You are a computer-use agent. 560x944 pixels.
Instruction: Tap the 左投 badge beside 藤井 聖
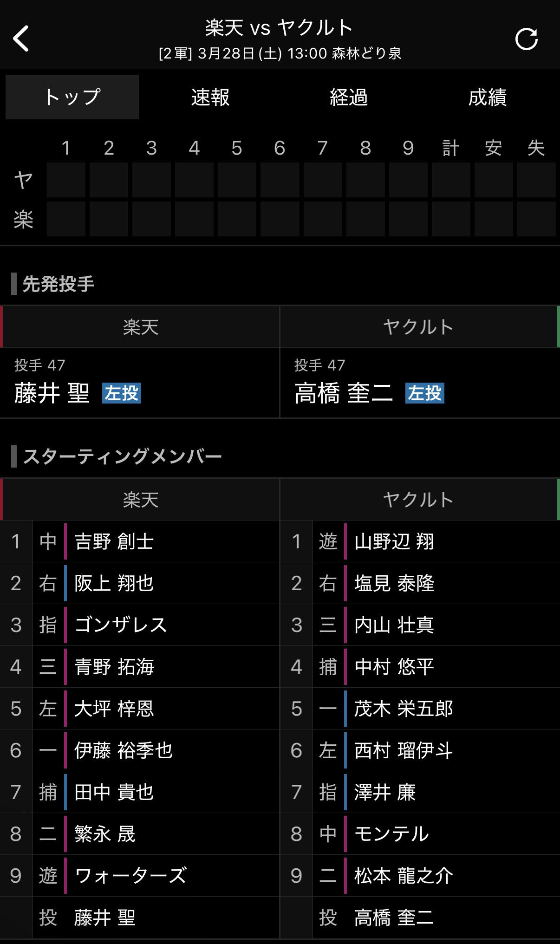coord(122,393)
